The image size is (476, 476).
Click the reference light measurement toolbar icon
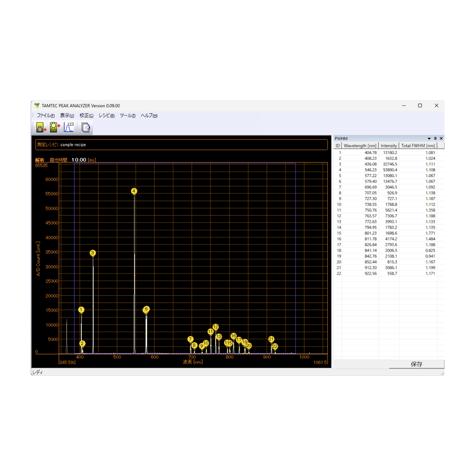[x=55, y=127]
